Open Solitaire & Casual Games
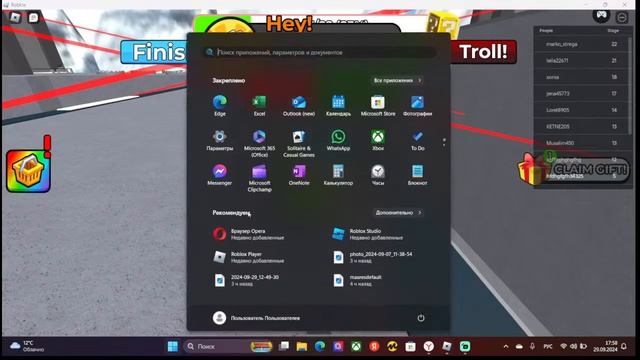 (299, 143)
